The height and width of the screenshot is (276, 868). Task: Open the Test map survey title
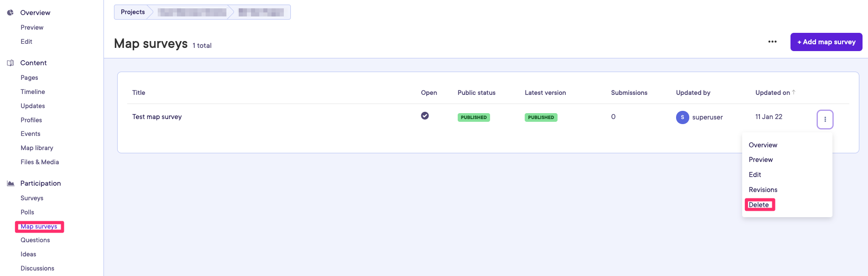point(157,117)
